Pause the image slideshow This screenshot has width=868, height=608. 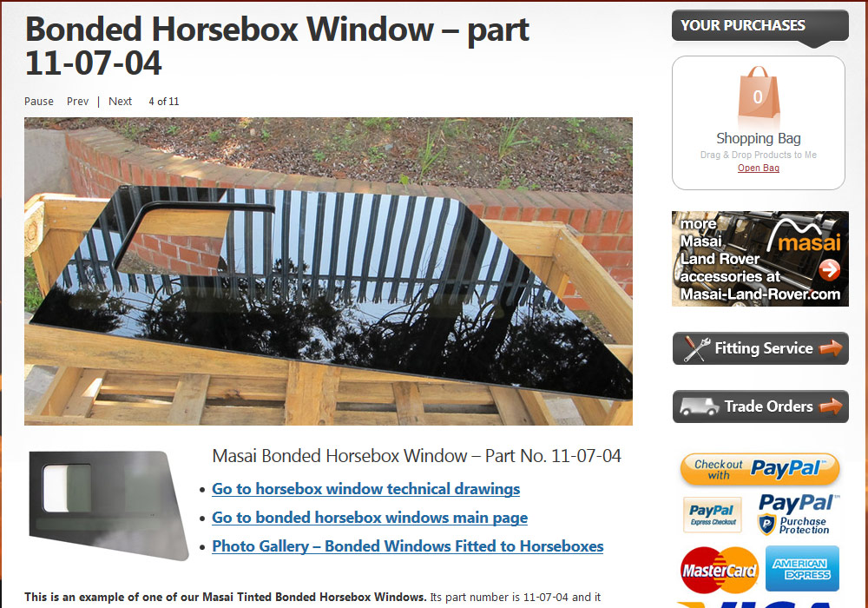click(x=39, y=102)
